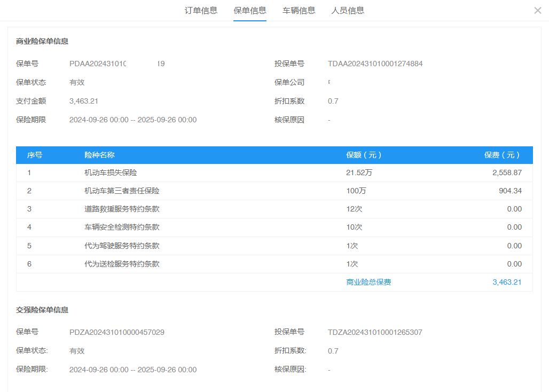Click the 险种名称 column header

(x=99, y=155)
